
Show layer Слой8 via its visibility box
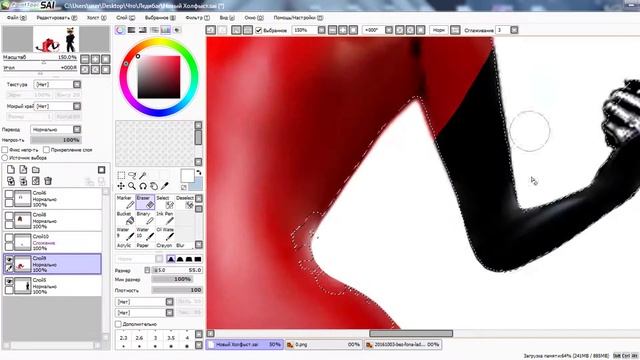tap(9, 216)
